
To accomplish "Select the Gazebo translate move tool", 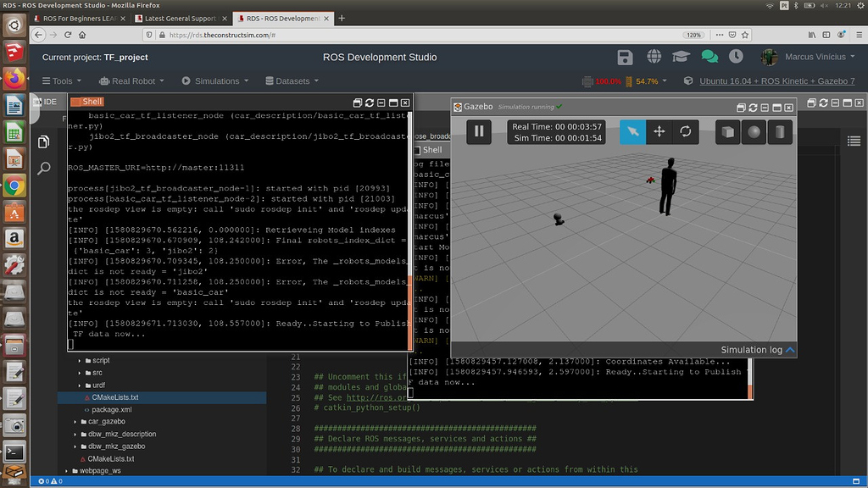I will pyautogui.click(x=659, y=131).
